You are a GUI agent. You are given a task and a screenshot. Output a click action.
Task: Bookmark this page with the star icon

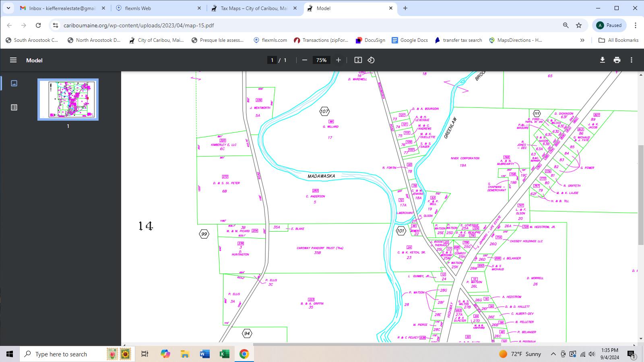click(x=579, y=25)
